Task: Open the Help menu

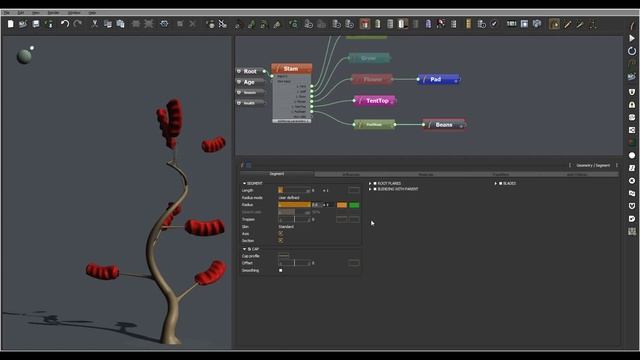Action: tap(93, 13)
